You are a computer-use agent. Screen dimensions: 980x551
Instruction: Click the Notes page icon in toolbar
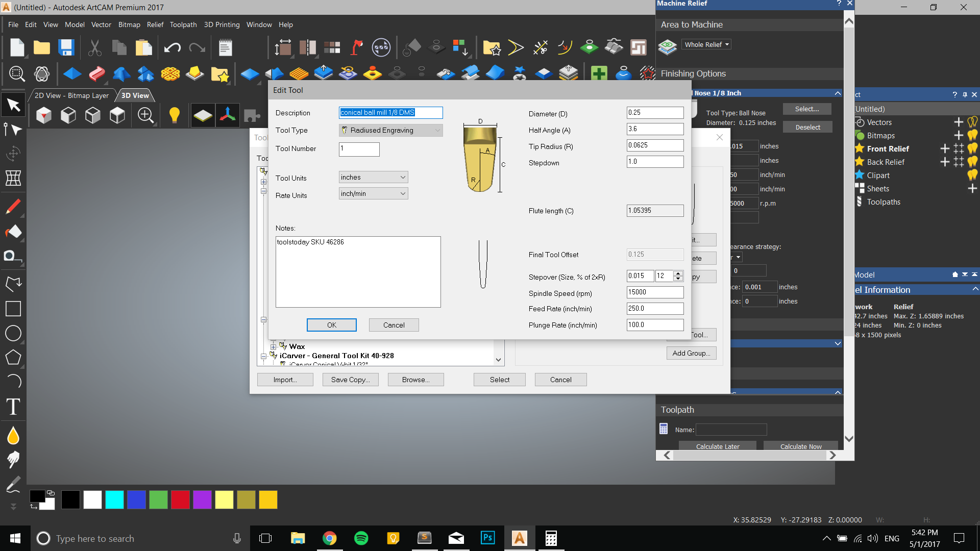(x=225, y=48)
